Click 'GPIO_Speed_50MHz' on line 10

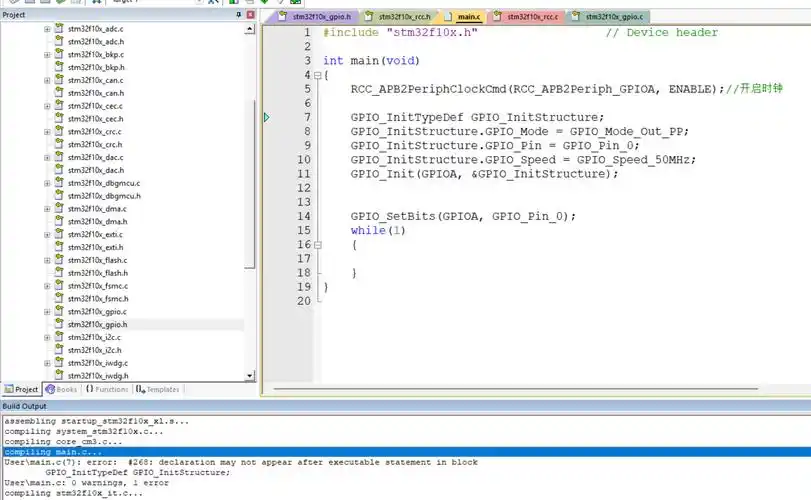633,160
